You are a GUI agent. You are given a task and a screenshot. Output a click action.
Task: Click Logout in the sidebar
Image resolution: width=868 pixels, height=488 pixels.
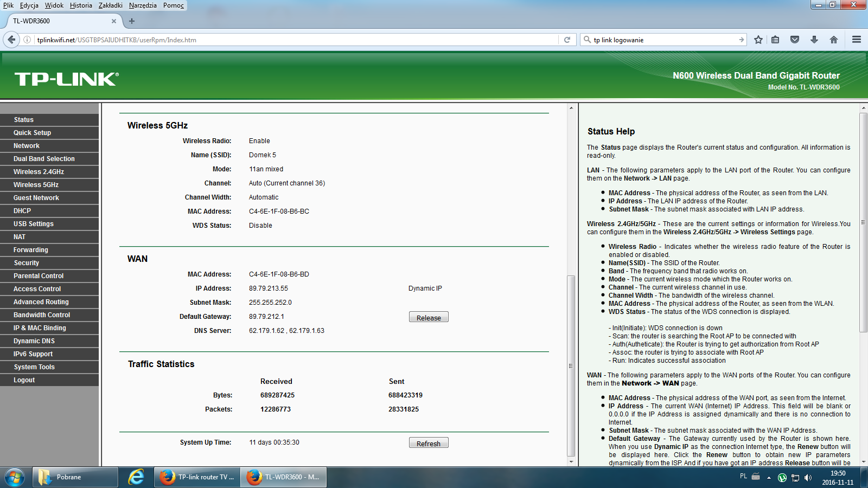point(49,380)
